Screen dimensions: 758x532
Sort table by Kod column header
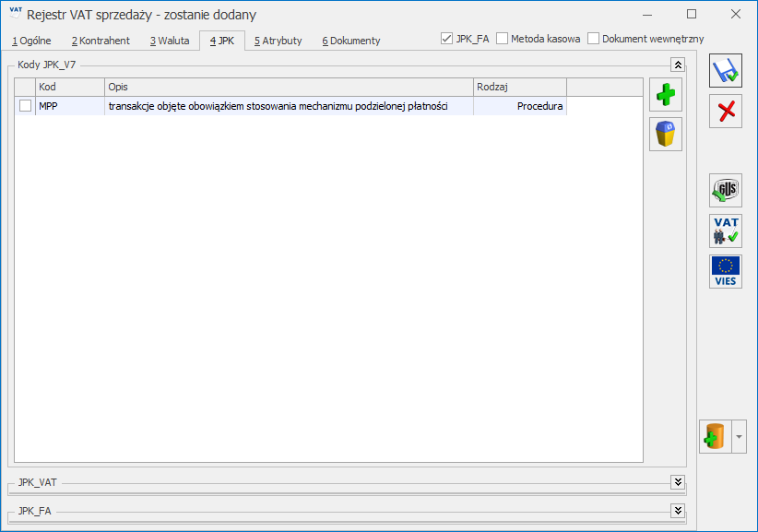[x=69, y=86]
